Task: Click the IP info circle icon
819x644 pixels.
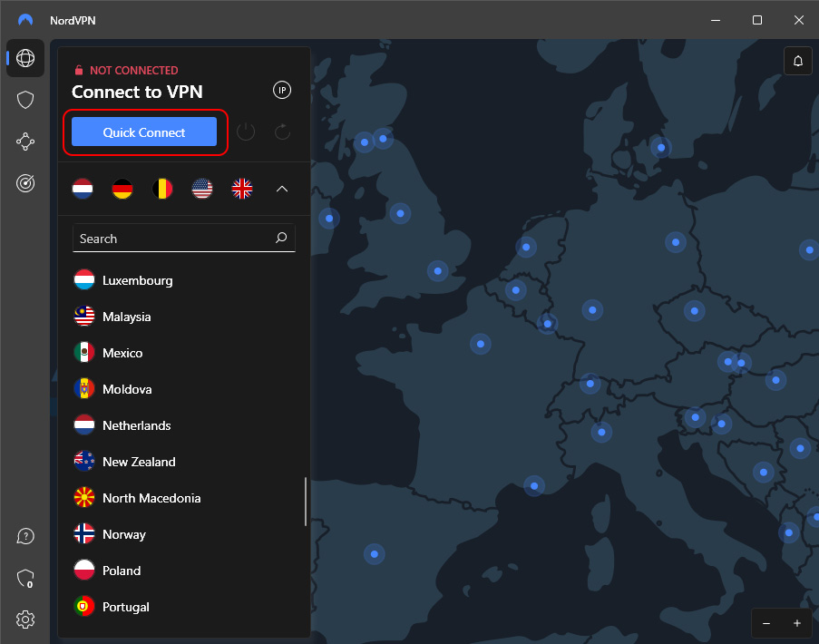Action: click(282, 91)
